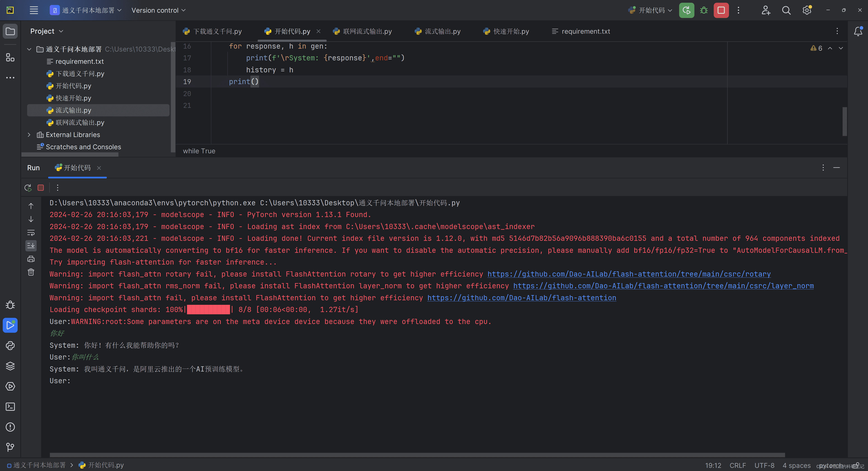
Task: Expand External Libraries node
Action: point(29,135)
